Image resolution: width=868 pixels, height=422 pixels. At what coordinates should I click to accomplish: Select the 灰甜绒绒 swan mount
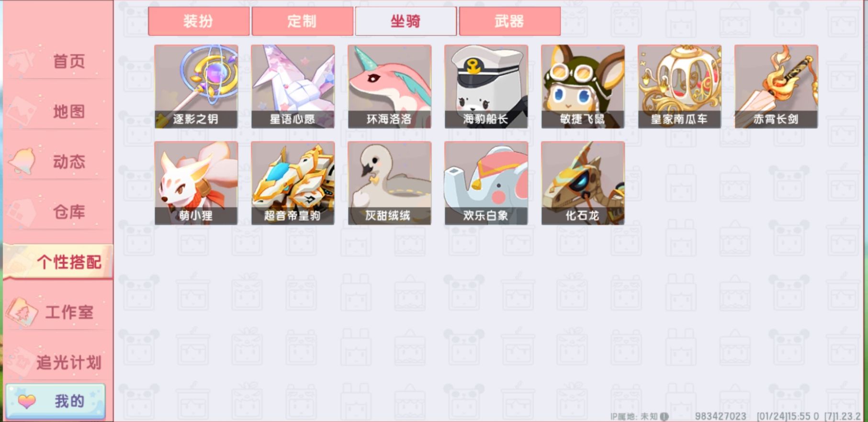(x=389, y=183)
